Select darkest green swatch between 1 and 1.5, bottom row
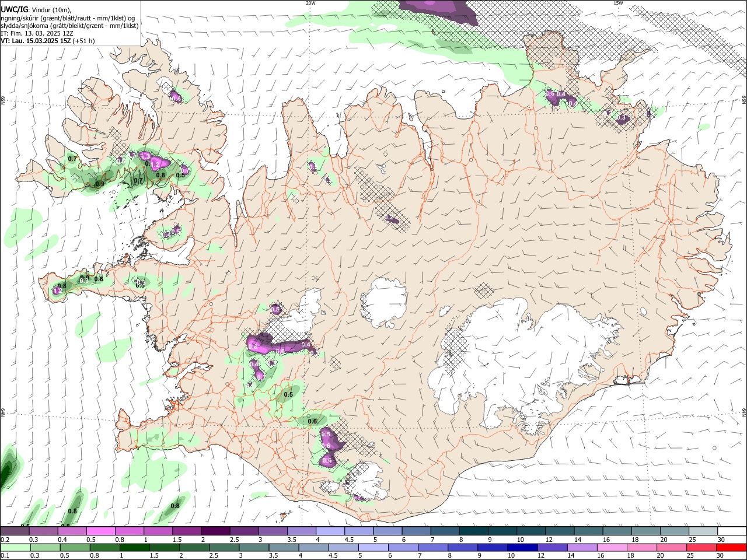Image resolution: width=747 pixels, height=560 pixels. point(134,547)
